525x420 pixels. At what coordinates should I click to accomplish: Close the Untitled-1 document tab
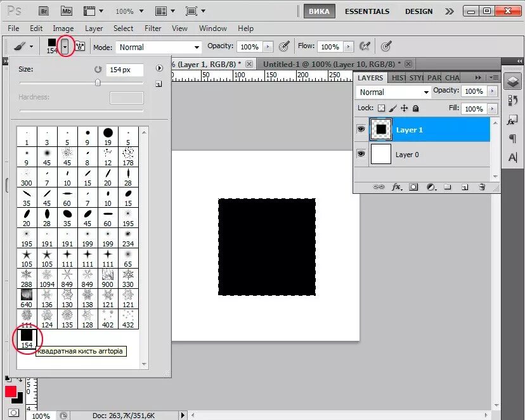click(x=408, y=64)
